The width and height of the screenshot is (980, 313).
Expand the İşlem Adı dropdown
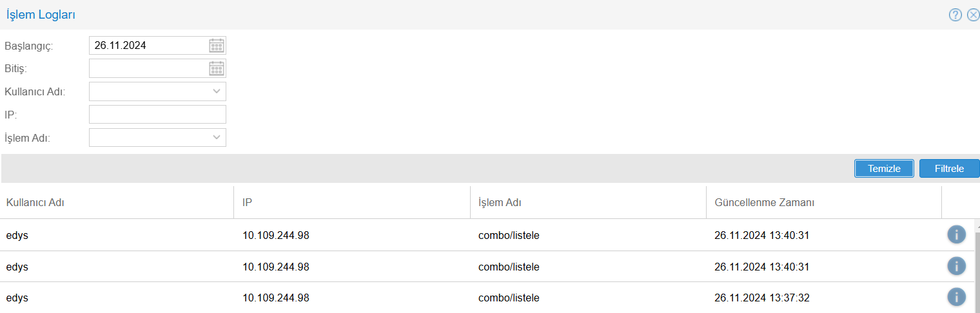click(x=217, y=137)
